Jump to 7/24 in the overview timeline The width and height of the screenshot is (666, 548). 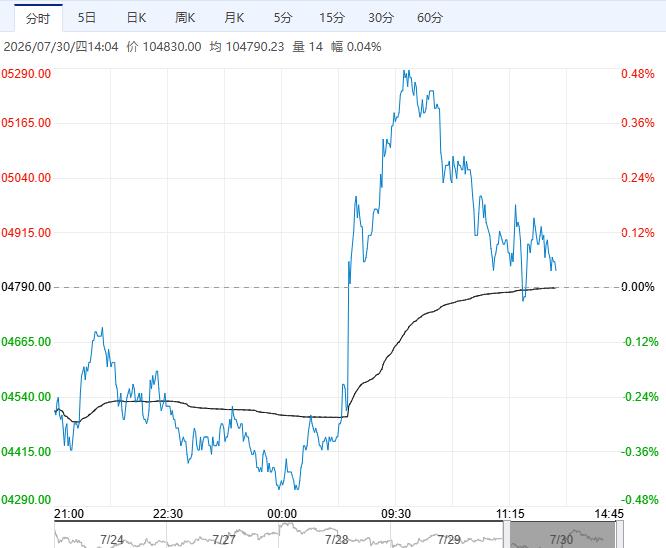(111, 540)
